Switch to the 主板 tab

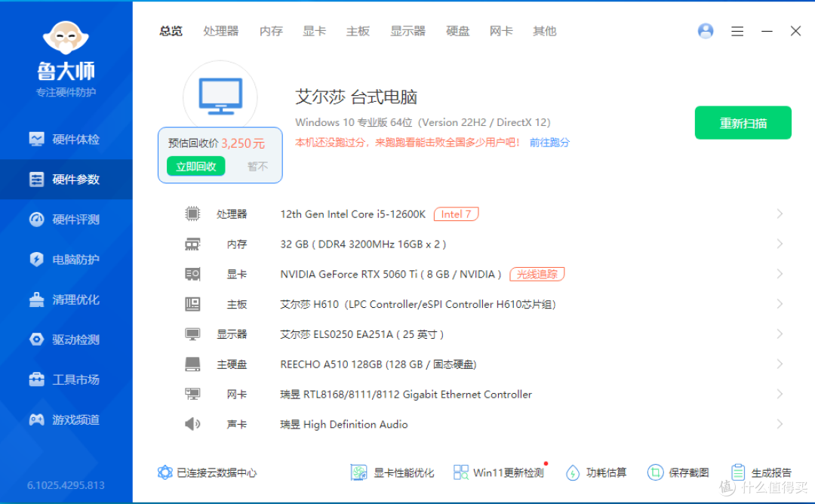(358, 31)
